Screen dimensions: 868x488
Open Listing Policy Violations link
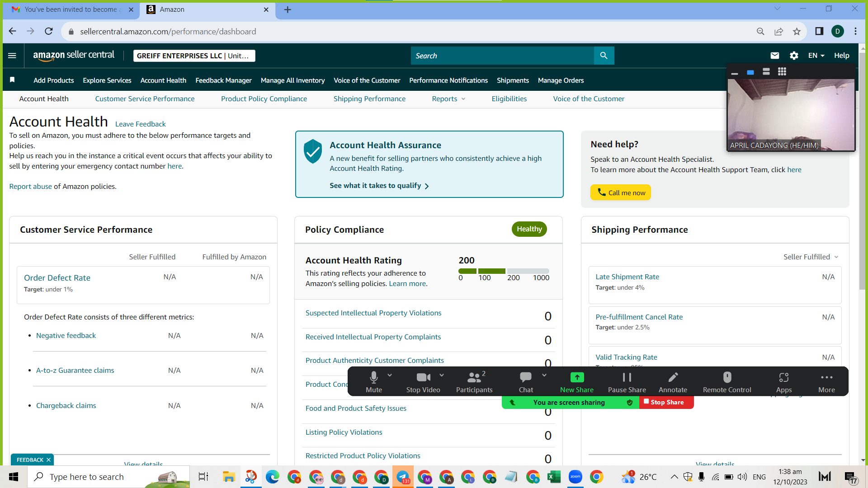344,432
